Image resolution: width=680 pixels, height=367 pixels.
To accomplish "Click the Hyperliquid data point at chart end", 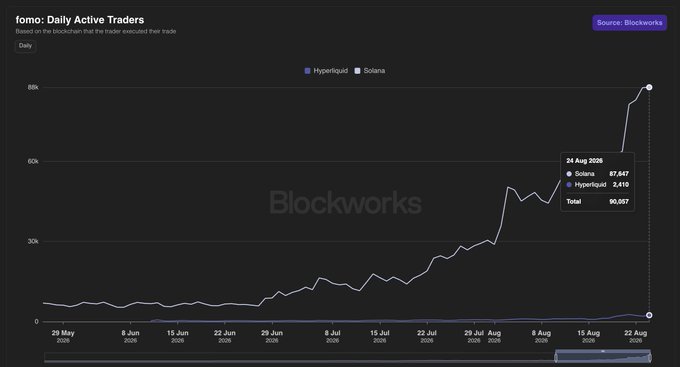I will point(649,315).
